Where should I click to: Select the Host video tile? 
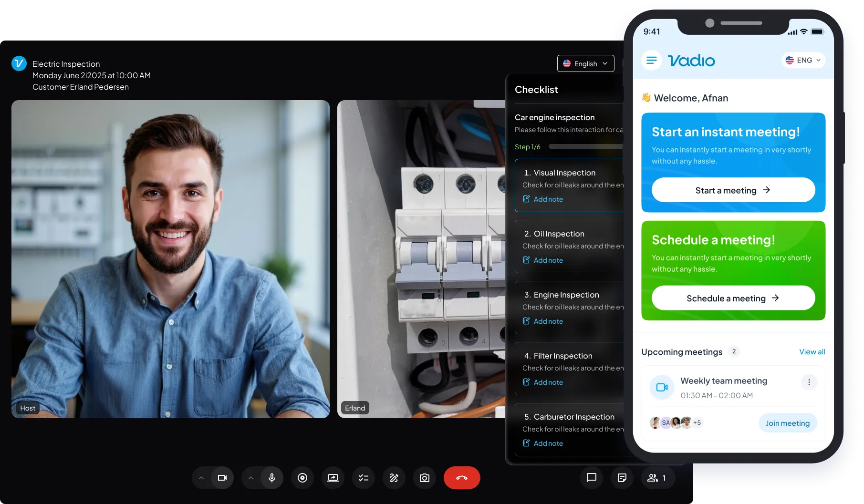point(170,259)
